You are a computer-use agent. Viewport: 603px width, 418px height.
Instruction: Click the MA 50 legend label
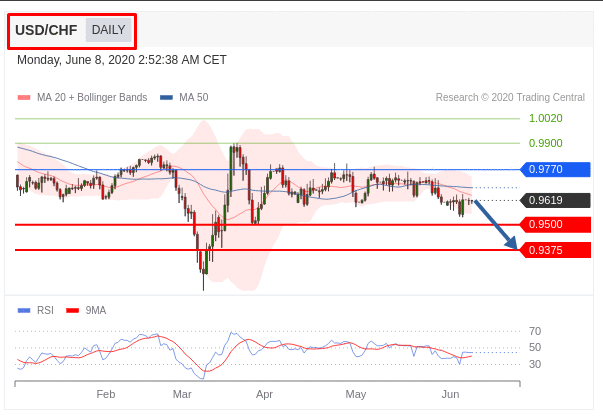click(194, 97)
